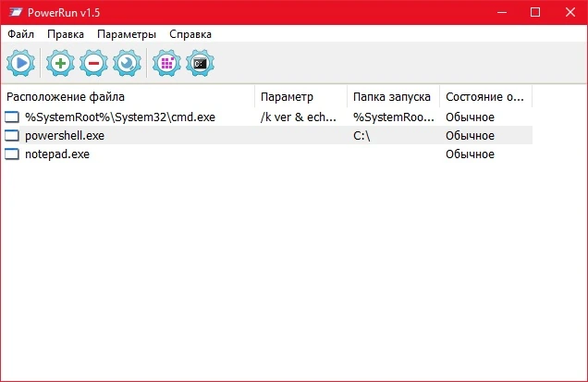Maximize the PowerRun window
588x382 pixels.
pos(535,12)
